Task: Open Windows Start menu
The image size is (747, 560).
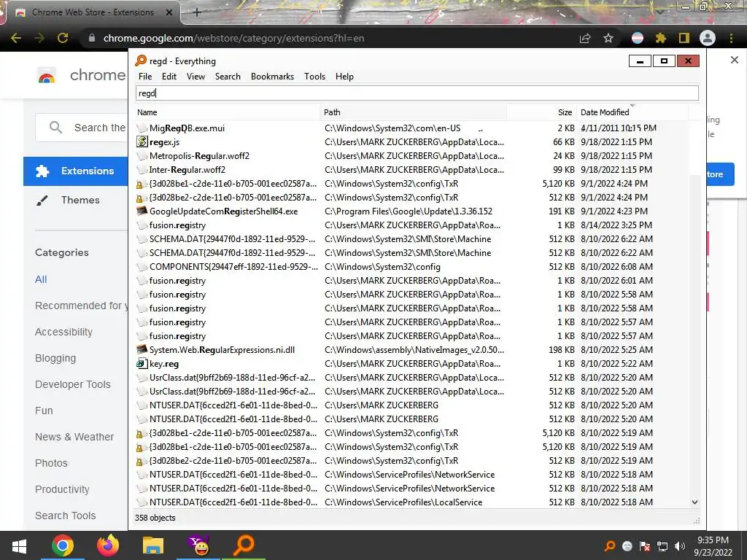Action: (19, 545)
